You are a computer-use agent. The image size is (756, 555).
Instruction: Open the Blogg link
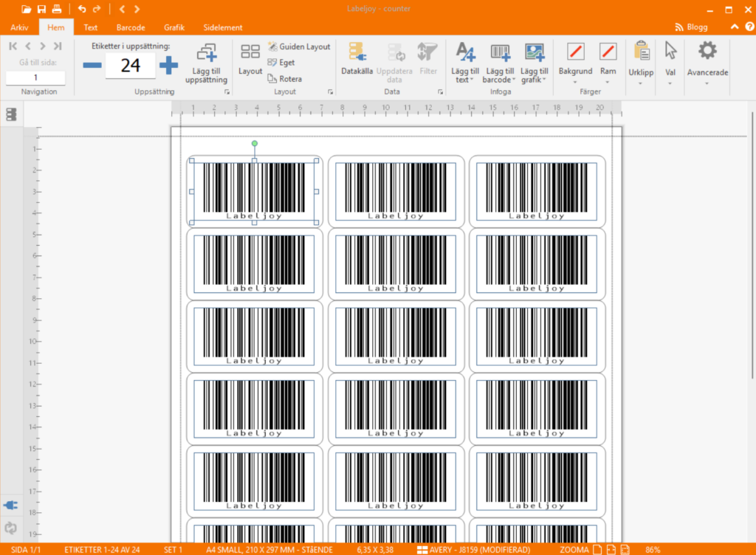[691, 27]
